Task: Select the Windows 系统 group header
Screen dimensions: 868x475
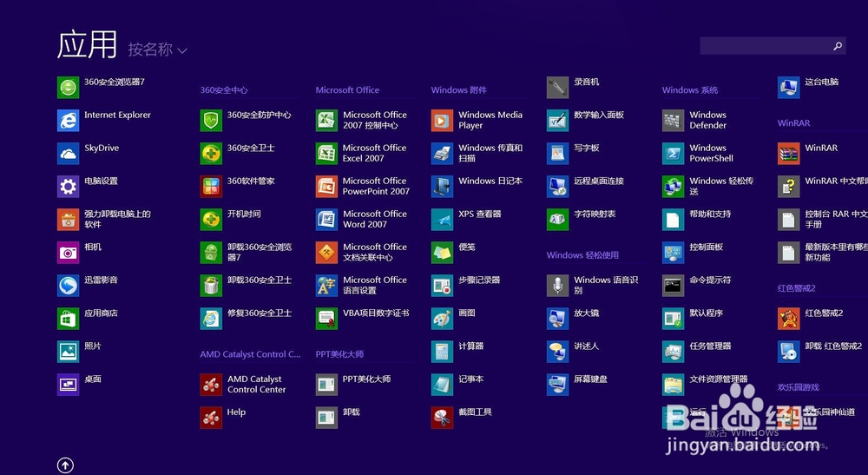Action: (x=690, y=89)
